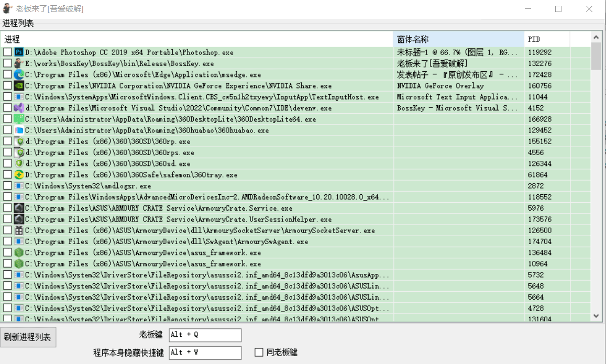Click the 360DesktopLite64.exe process icon
606x364 pixels.
point(19,119)
